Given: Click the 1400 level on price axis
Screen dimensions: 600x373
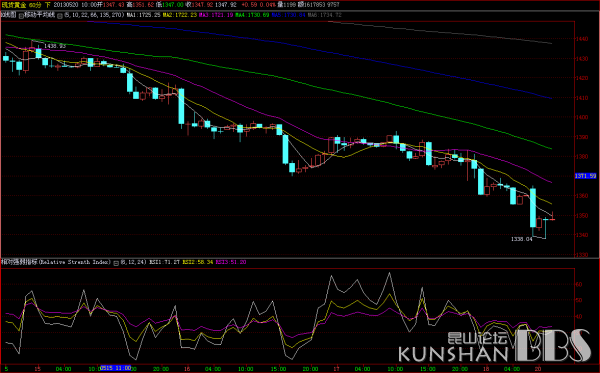Looking at the screenshot, I should point(582,117).
